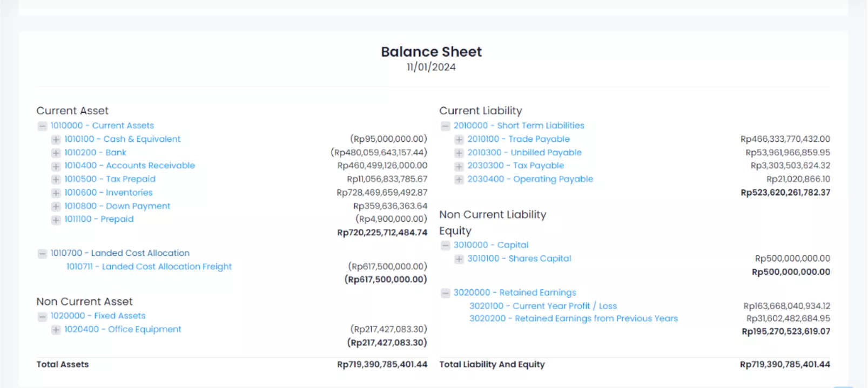Expand the Inventories plus icon

coord(56,193)
